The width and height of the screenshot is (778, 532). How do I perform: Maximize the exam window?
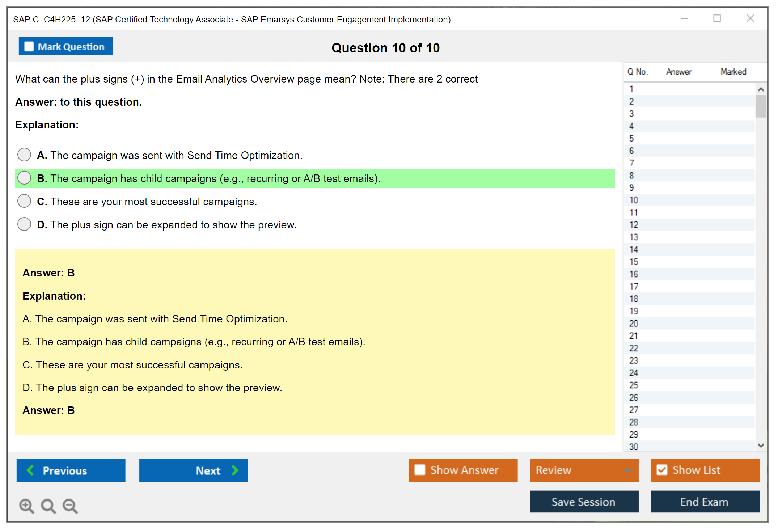[717, 18]
